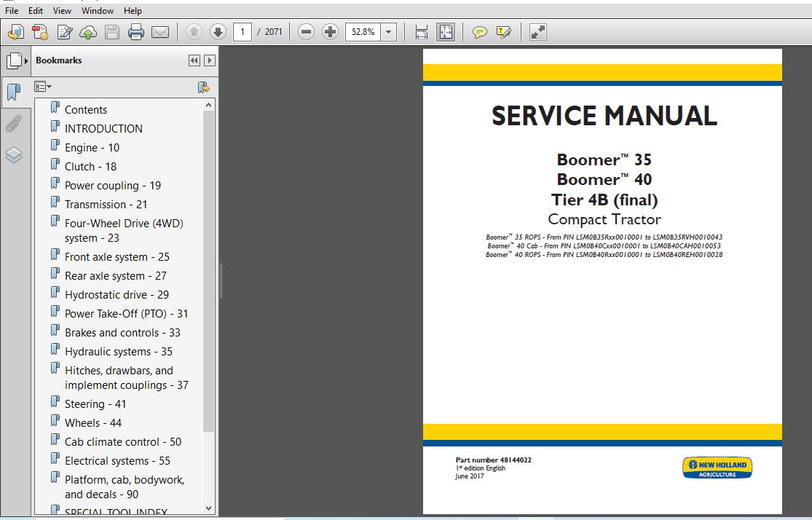The width and height of the screenshot is (812, 520).
Task: Open the Contents bookmark
Action: click(85, 110)
